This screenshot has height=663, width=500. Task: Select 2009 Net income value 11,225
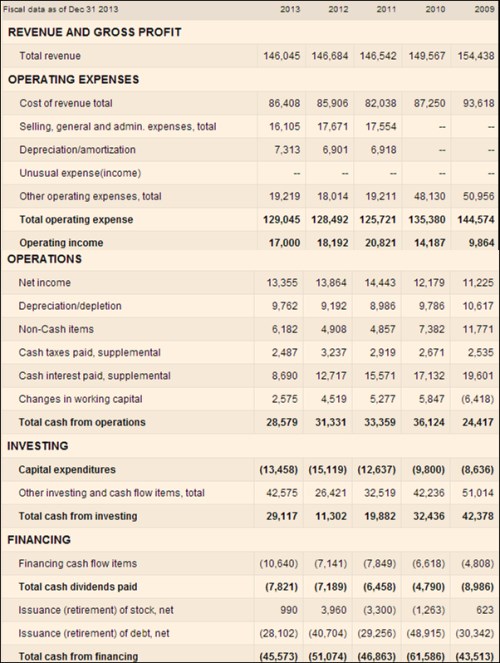pyautogui.click(x=478, y=282)
